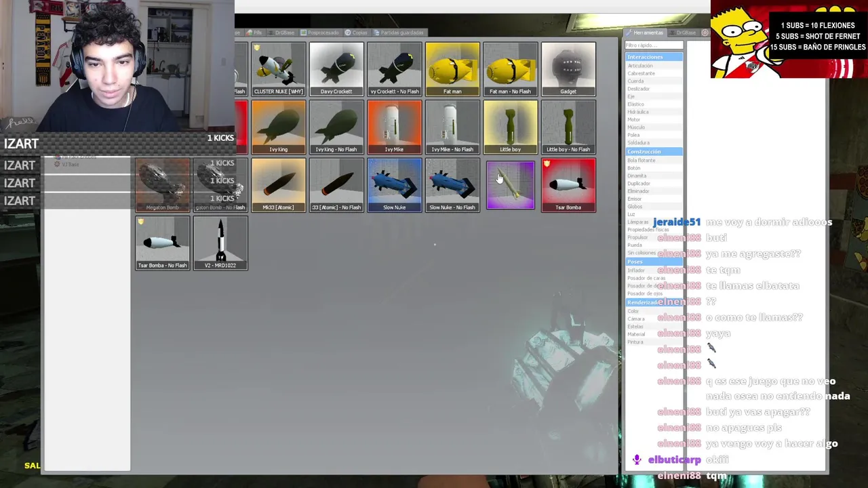Open the Partidas guardadas tab
The width and height of the screenshot is (868, 488).
point(399,33)
